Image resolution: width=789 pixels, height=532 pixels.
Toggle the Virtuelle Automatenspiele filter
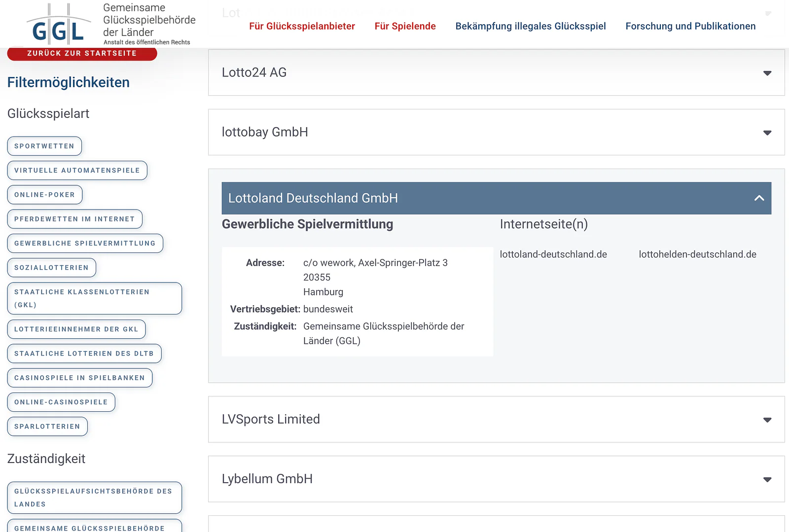(x=77, y=170)
